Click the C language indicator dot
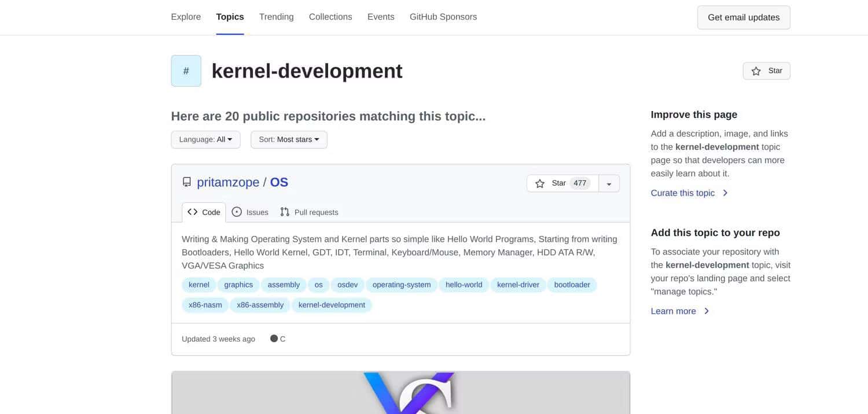This screenshot has width=868, height=414. 274,338
